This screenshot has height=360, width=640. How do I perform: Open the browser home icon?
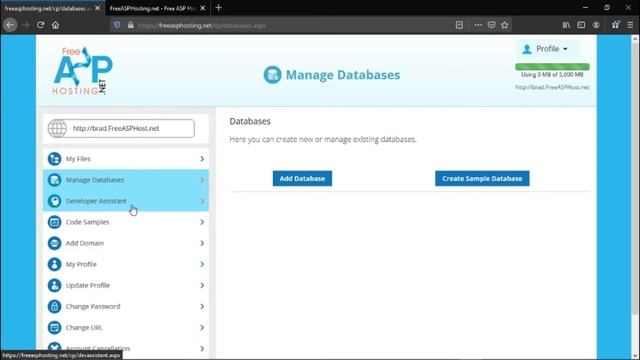(x=56, y=25)
